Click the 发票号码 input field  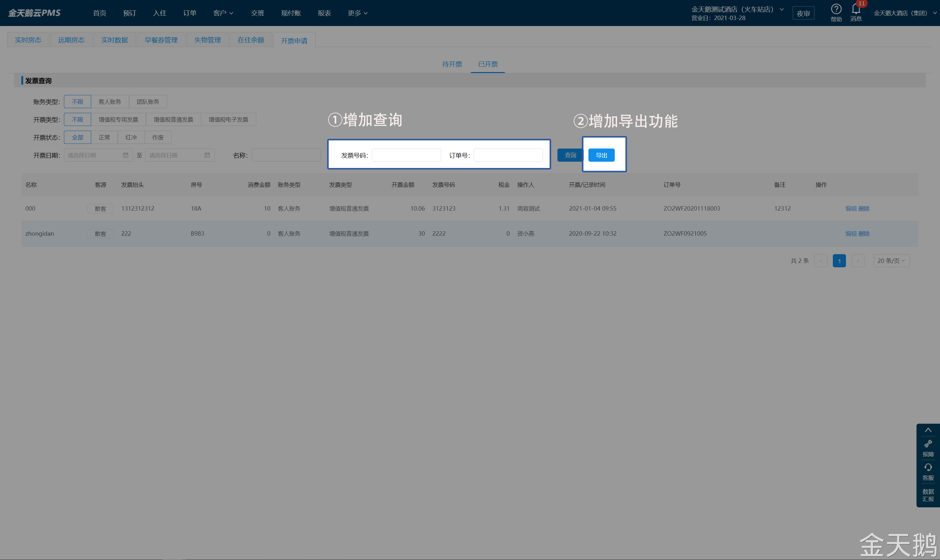click(406, 155)
